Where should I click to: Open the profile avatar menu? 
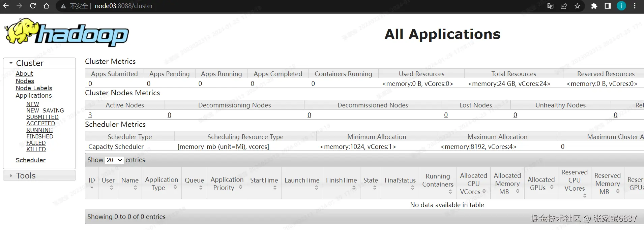(x=621, y=6)
